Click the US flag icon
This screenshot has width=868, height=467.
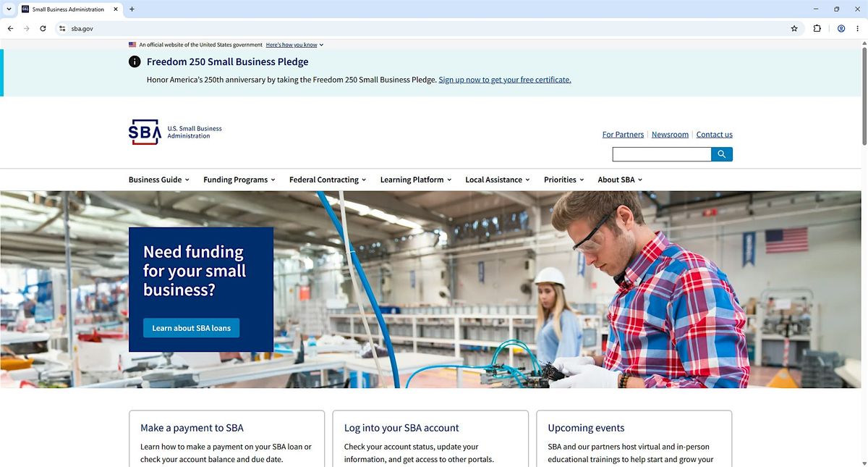(132, 45)
